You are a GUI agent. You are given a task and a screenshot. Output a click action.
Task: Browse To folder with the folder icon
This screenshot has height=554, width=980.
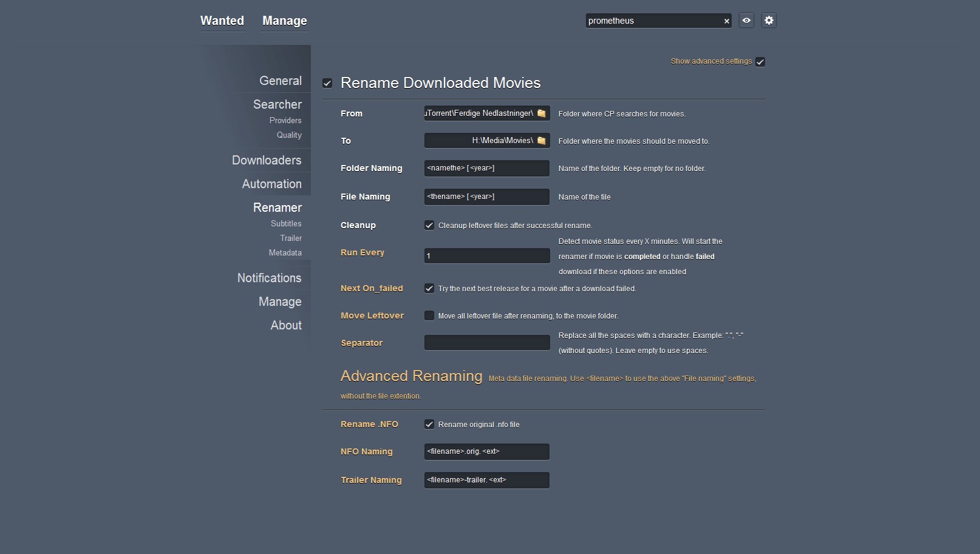pos(542,141)
